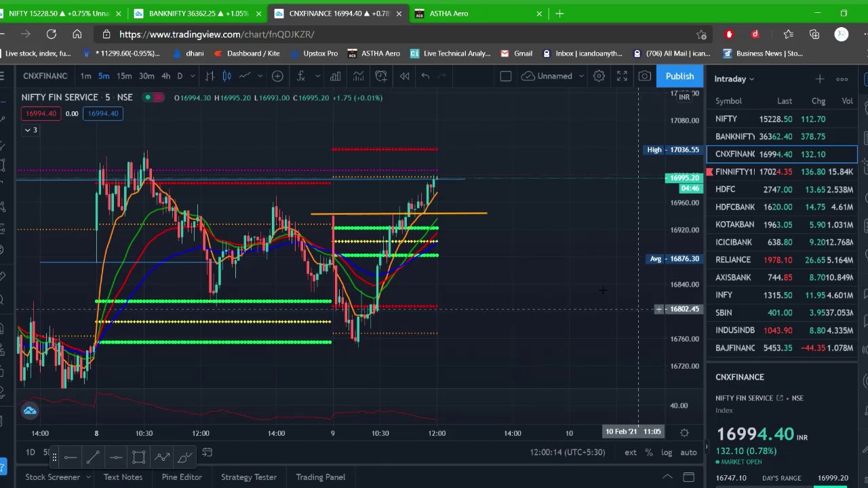
Task: Set 15m timeframe
Action: pos(124,76)
